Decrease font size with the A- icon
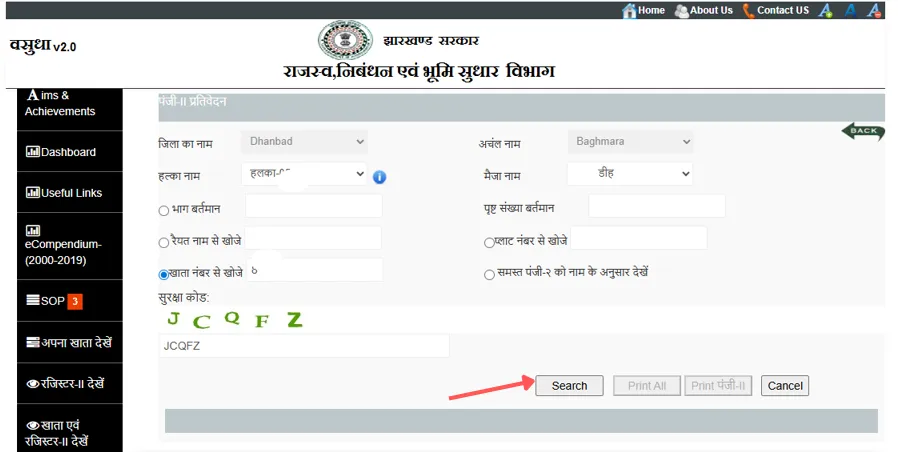 coord(873,10)
